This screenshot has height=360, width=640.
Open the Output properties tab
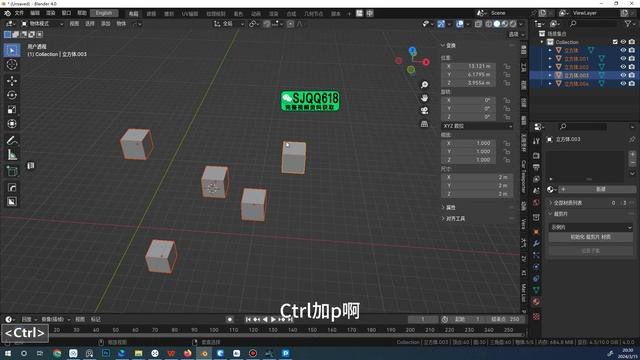tap(536, 167)
